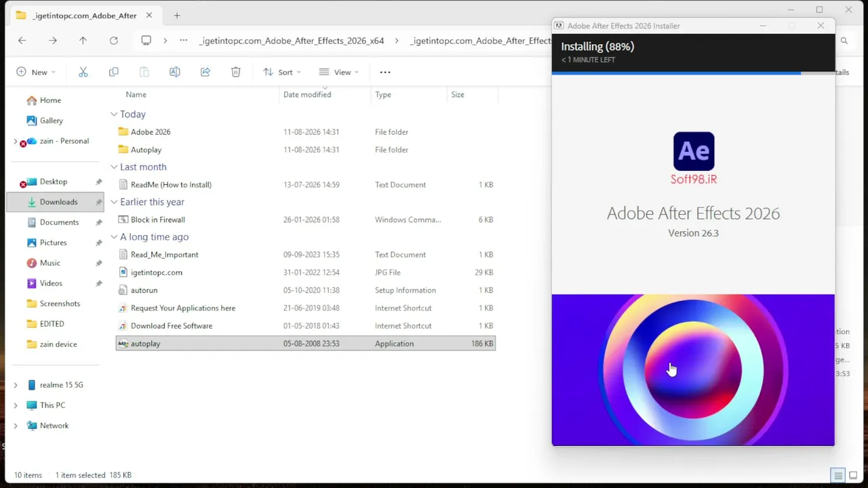The width and height of the screenshot is (868, 488).
Task: Add a new File Explorer tab
Action: coord(176,15)
